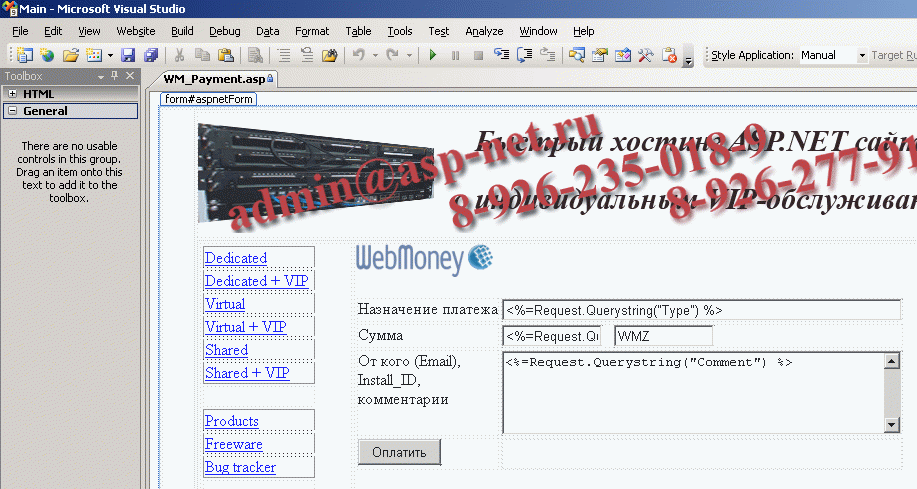Viewport: 917px width, 489px height.
Task: Click the Undo arrow icon
Action: [358, 55]
